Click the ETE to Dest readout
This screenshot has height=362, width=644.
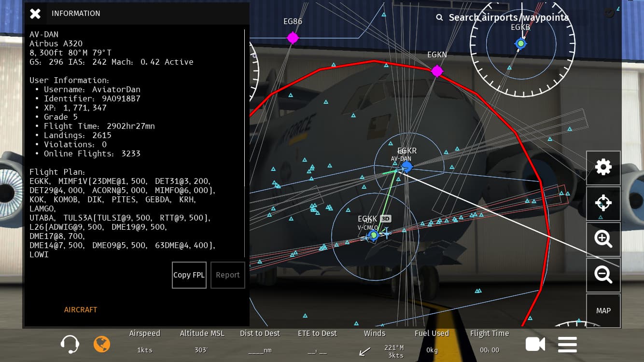pos(317,341)
